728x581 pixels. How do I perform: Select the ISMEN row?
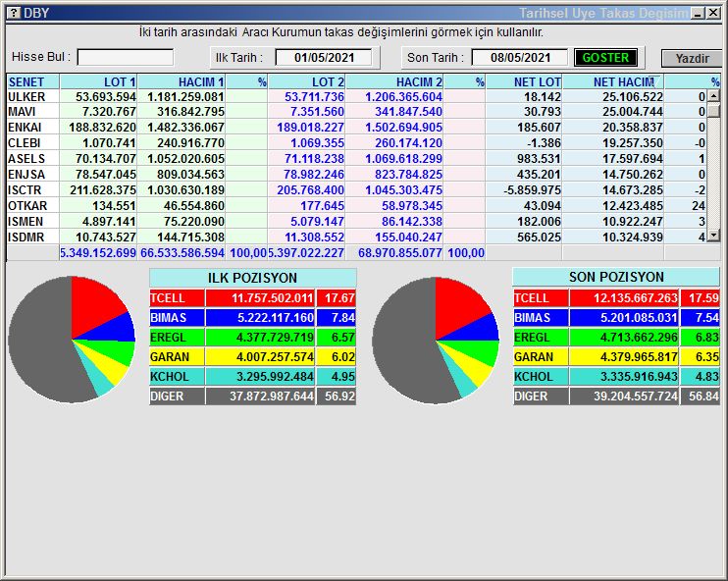pos(356,222)
